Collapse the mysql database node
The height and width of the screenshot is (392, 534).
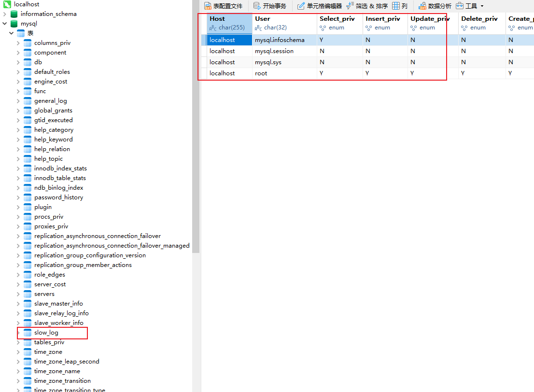[5, 24]
